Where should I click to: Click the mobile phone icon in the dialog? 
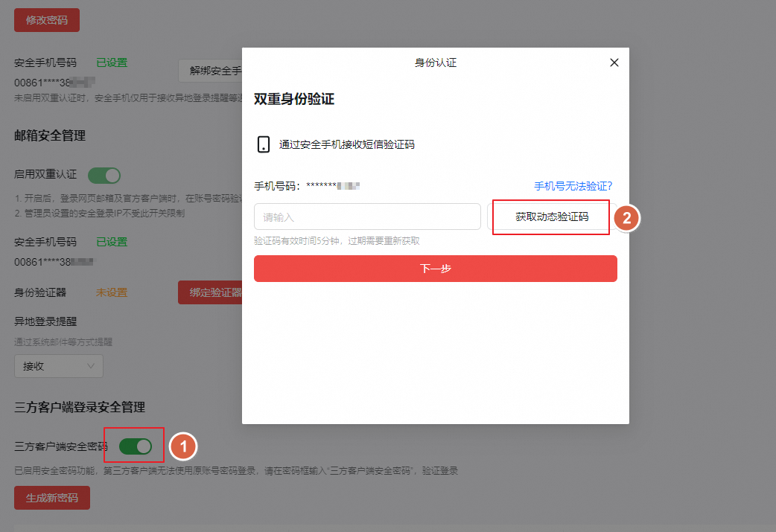click(x=264, y=145)
